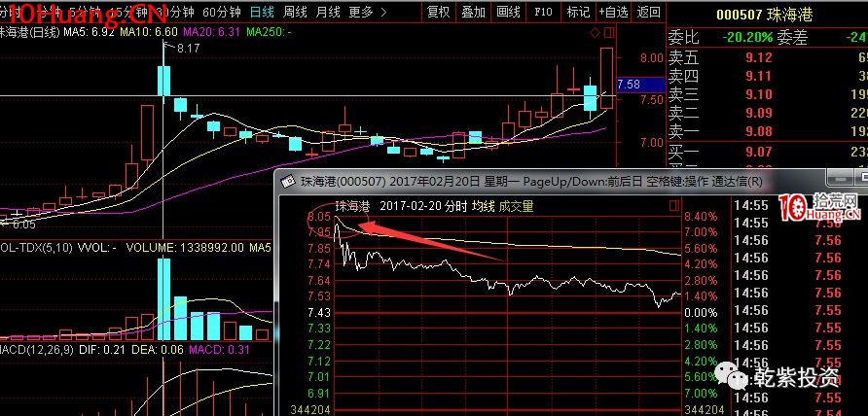Click the 8.00 price axis label
Viewport: 868px width, 416px height.
pyautogui.click(x=650, y=57)
